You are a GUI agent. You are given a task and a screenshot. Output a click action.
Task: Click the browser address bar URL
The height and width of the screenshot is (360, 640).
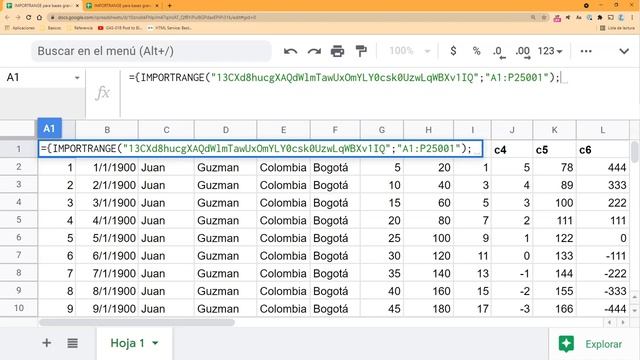pos(157,18)
